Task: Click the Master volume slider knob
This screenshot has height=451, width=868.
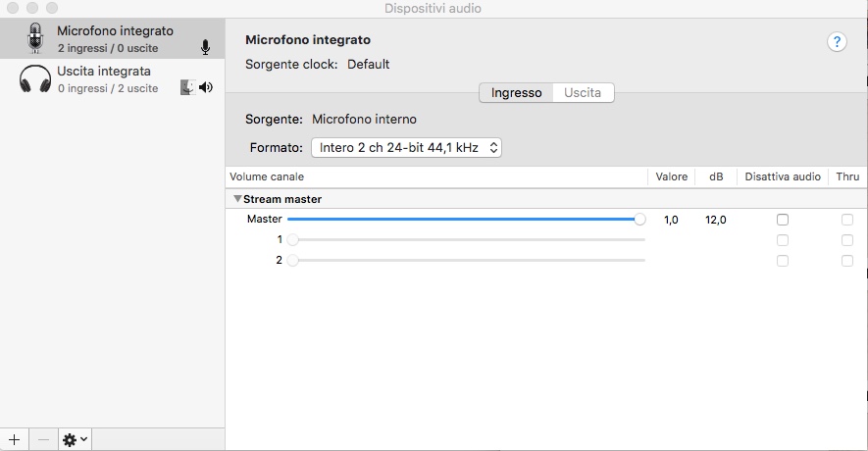Action: click(x=639, y=220)
